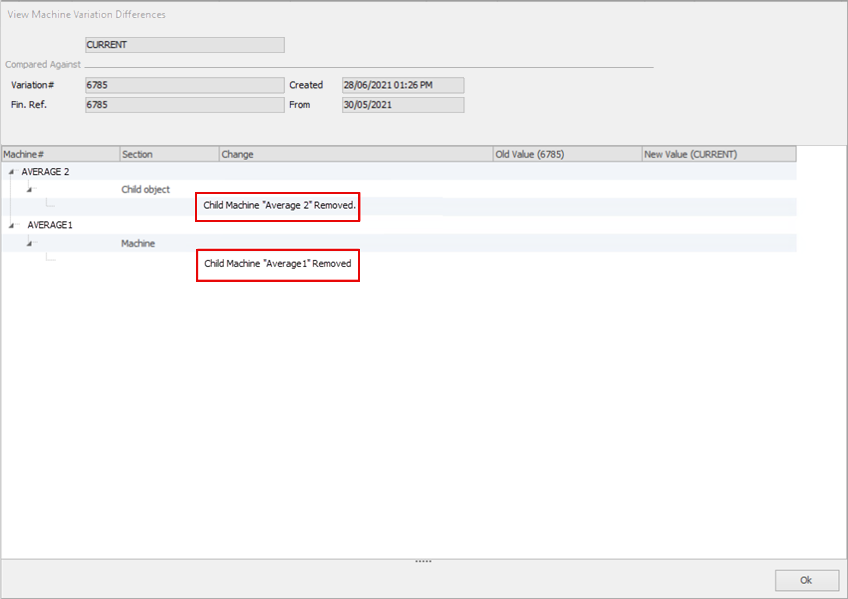
Task: Collapse the Child object section row
Action: click(29, 190)
